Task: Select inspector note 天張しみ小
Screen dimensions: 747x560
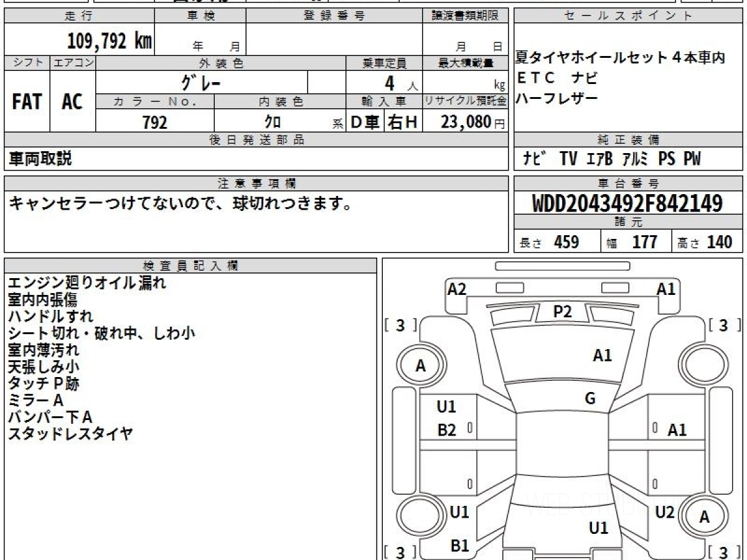Action: coord(43,367)
